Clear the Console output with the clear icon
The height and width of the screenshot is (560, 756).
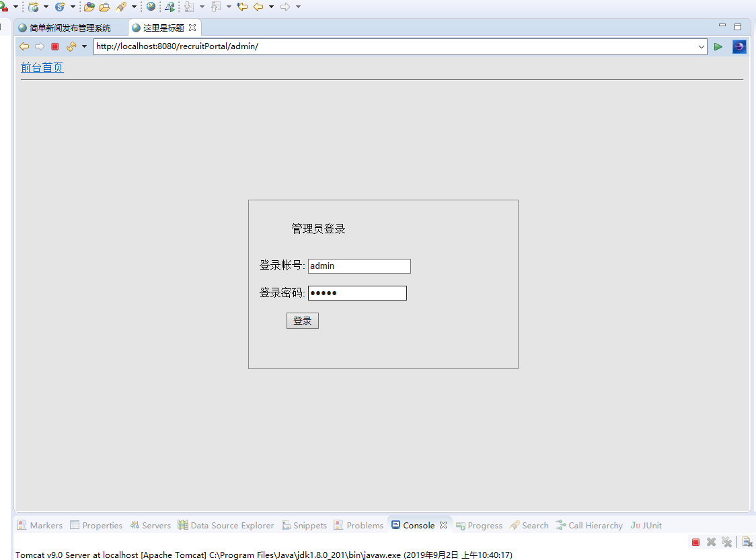[747, 541]
